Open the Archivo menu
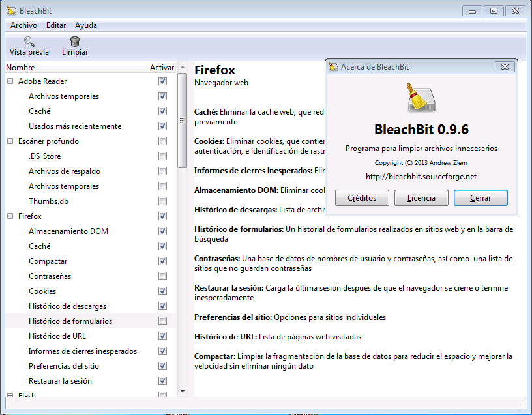Image resolution: width=532 pixels, height=415 pixels. tap(23, 25)
